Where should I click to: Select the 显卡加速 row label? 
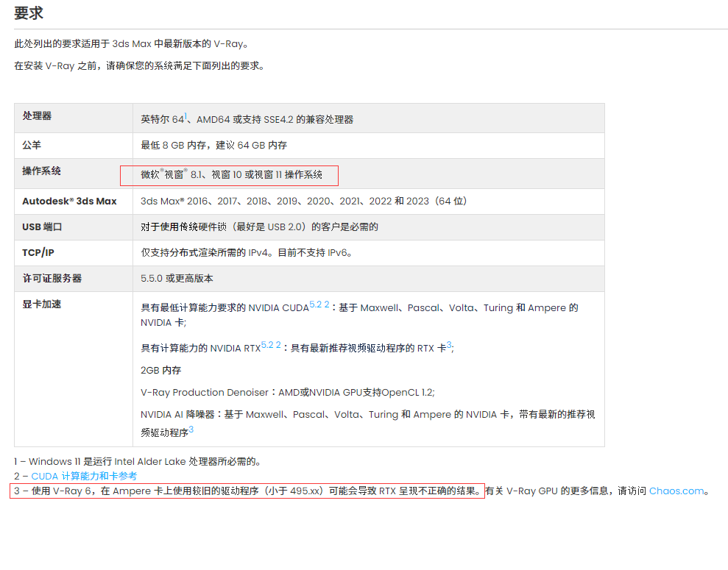(x=42, y=304)
